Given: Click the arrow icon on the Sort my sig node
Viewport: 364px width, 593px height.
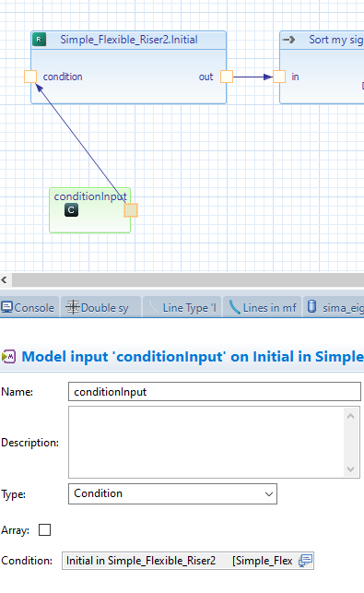Looking at the screenshot, I should pyautogui.click(x=289, y=40).
